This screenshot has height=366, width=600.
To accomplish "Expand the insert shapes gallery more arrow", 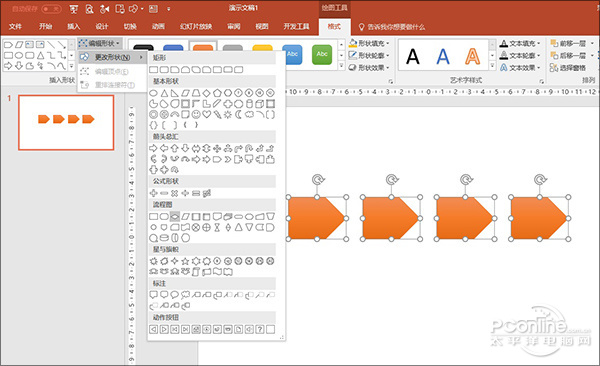I will pos(71,66).
